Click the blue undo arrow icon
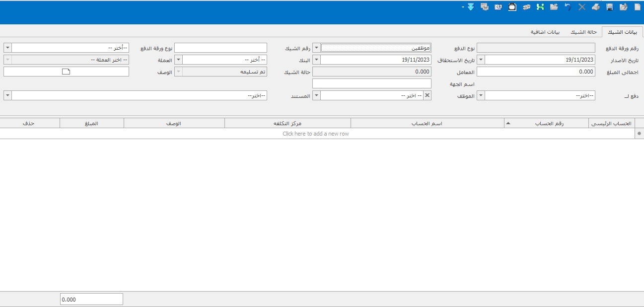 coord(568,7)
